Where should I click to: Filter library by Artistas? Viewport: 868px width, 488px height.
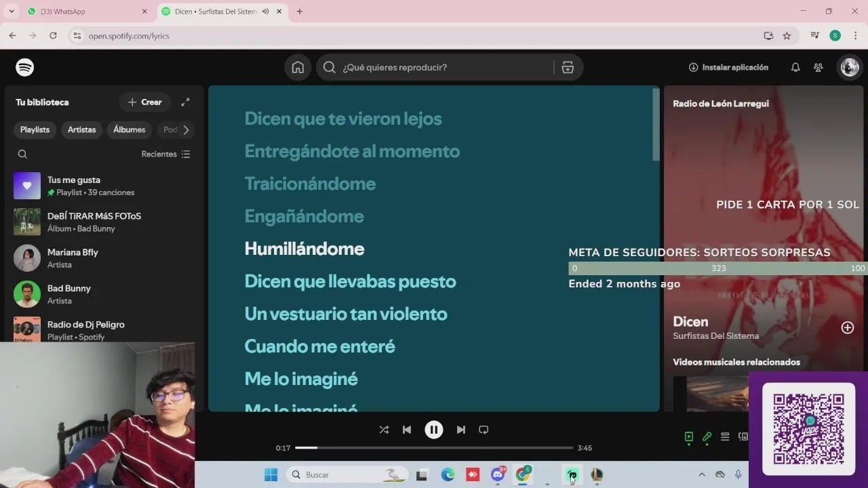pos(81,129)
